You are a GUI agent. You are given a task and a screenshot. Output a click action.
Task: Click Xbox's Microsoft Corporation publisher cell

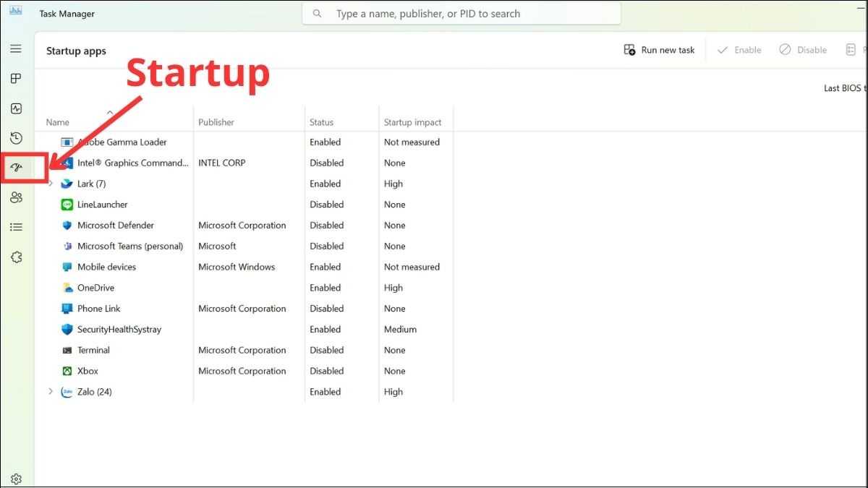(x=242, y=371)
